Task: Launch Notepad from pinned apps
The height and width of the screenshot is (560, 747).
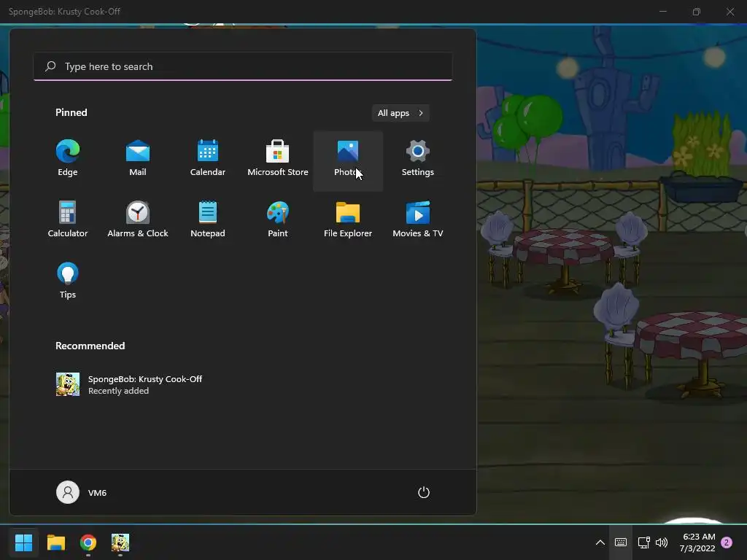Action: click(x=208, y=220)
